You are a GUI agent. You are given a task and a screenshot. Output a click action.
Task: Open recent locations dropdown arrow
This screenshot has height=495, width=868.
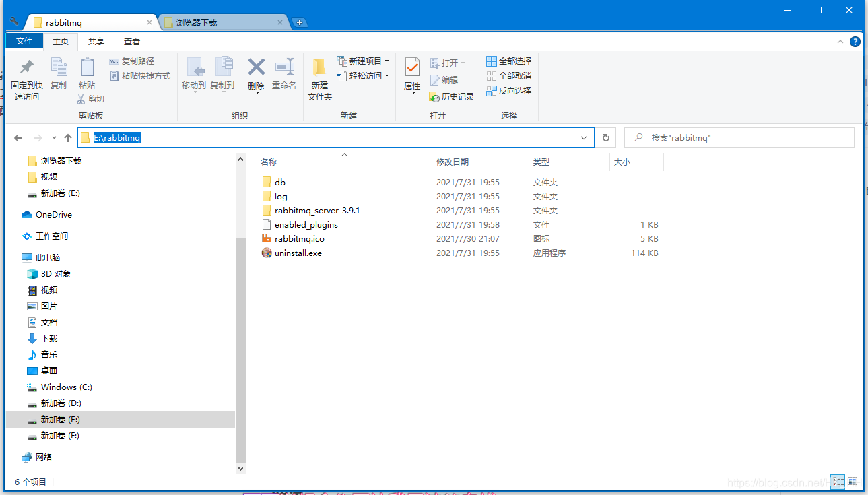(x=55, y=137)
